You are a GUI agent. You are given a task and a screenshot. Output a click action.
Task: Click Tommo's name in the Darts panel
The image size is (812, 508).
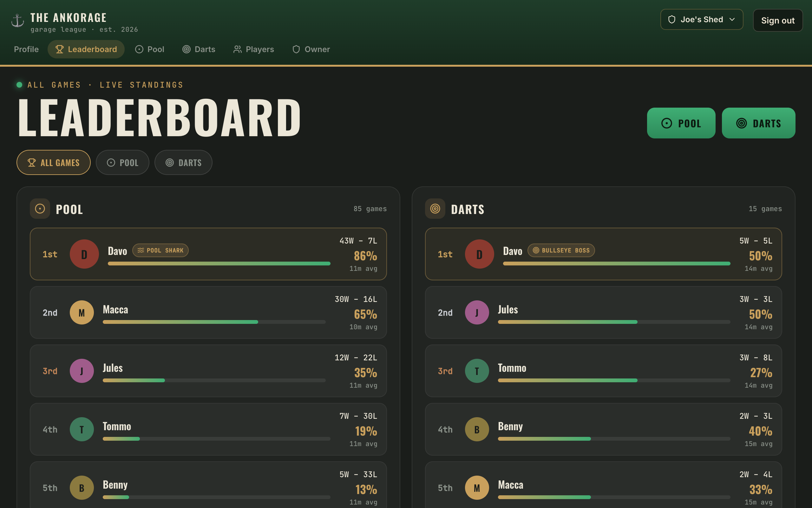point(512,368)
